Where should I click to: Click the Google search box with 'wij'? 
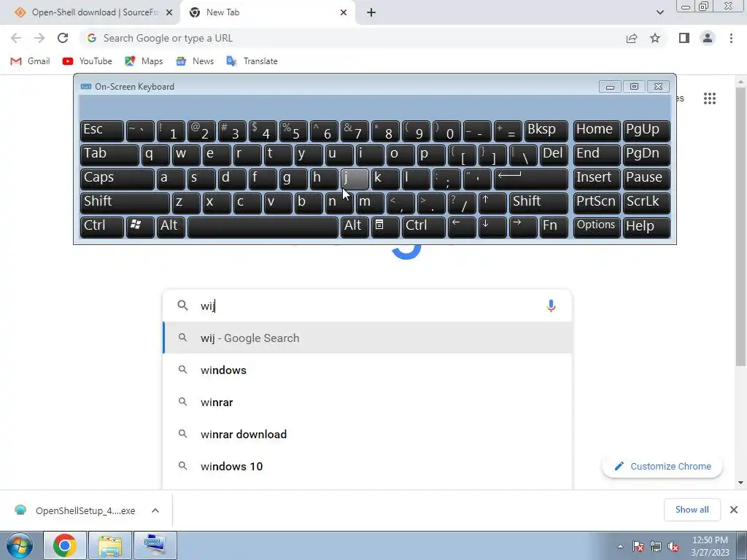click(x=368, y=306)
